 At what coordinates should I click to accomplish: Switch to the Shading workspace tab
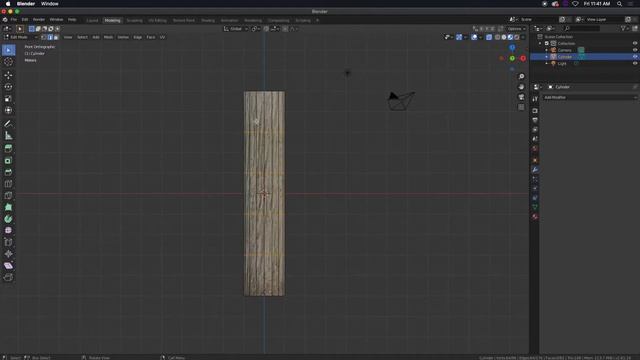208,20
